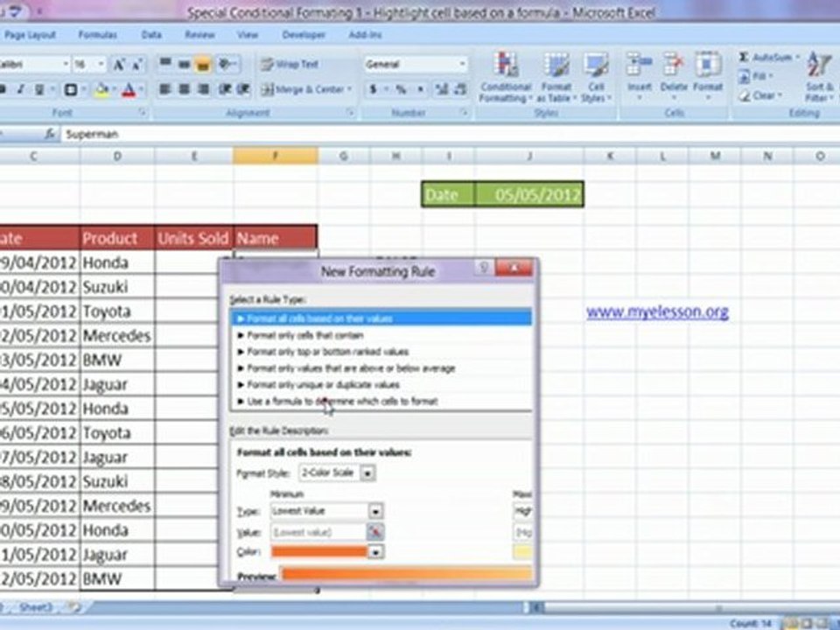Toggle underline formatting
The width and height of the screenshot is (840, 630).
pyautogui.click(x=39, y=89)
